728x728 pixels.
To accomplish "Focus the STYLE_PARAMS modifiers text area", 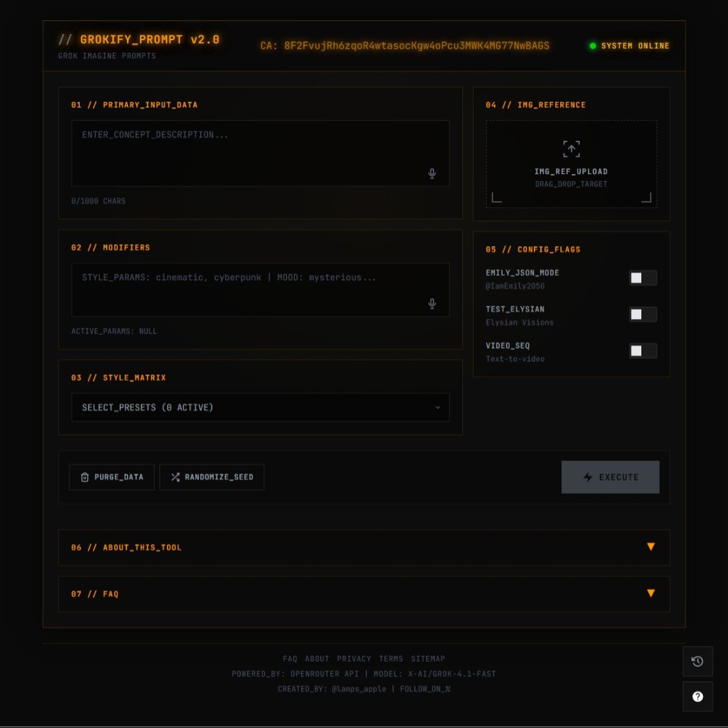I will 261,290.
